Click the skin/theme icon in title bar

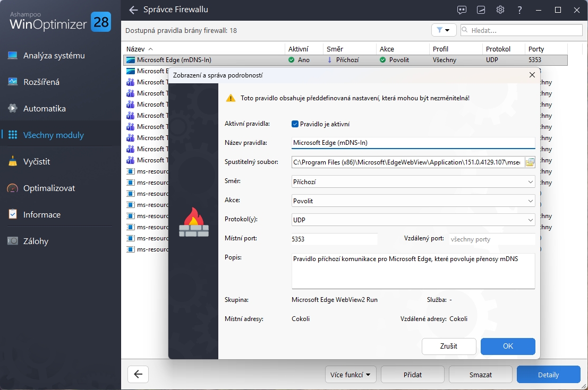click(x=481, y=10)
